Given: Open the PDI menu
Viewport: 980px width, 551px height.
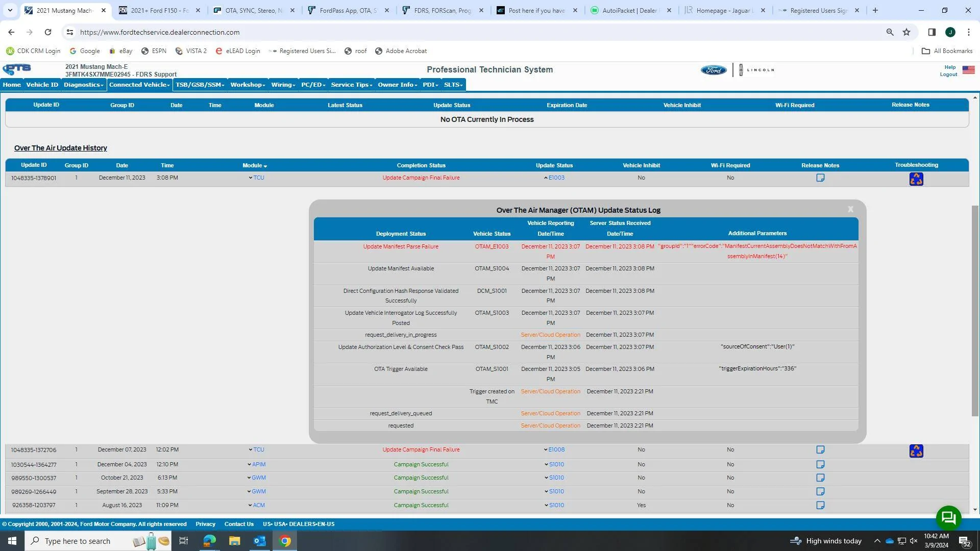Looking at the screenshot, I should pos(430,85).
